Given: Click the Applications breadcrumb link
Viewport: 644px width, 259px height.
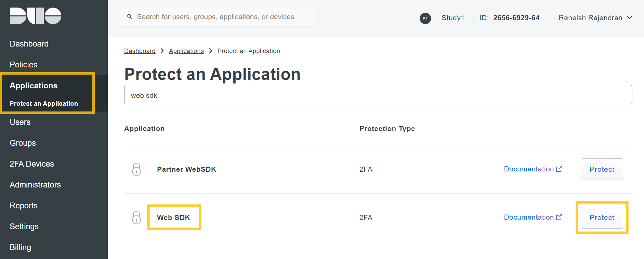Looking at the screenshot, I should click(186, 51).
